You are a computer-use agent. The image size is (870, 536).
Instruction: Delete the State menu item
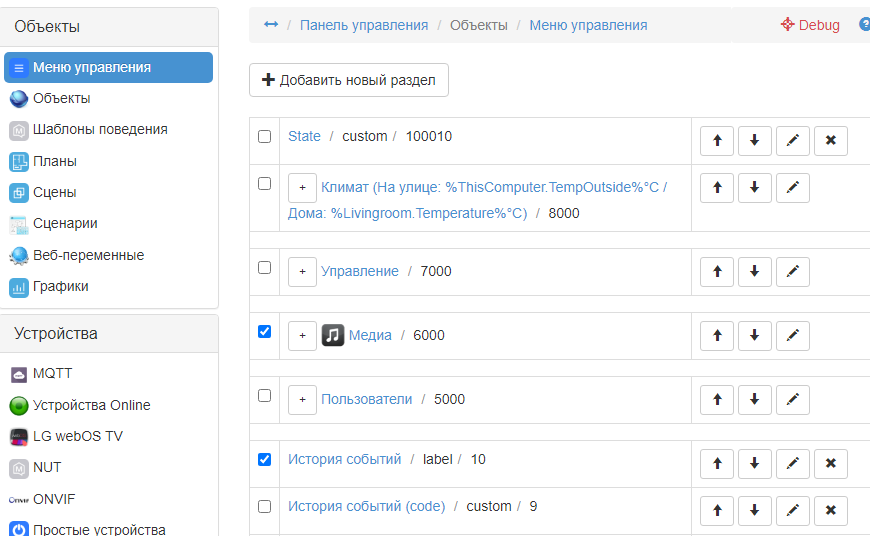click(x=830, y=141)
